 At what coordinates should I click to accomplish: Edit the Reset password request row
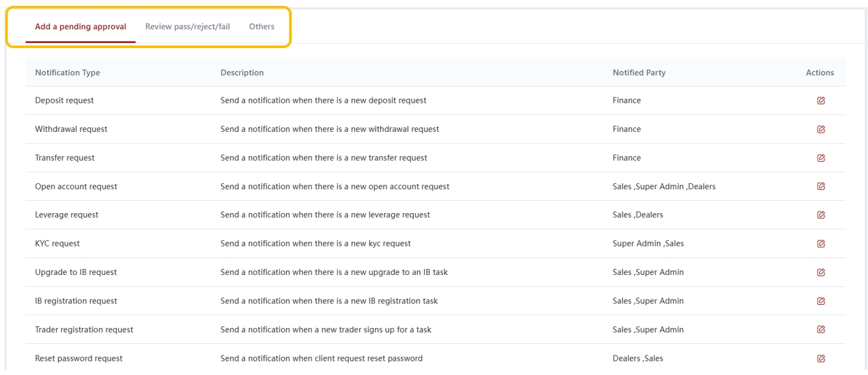pos(821,358)
